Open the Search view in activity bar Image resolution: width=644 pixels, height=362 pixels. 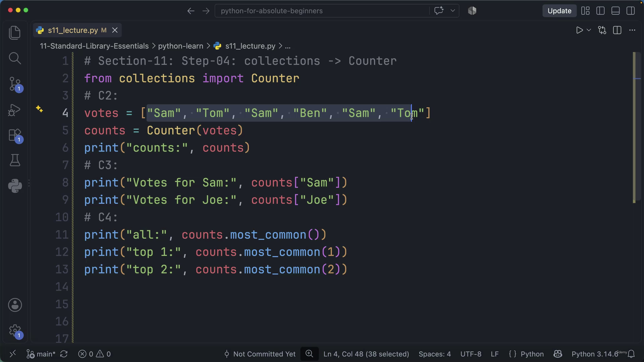coord(15,58)
